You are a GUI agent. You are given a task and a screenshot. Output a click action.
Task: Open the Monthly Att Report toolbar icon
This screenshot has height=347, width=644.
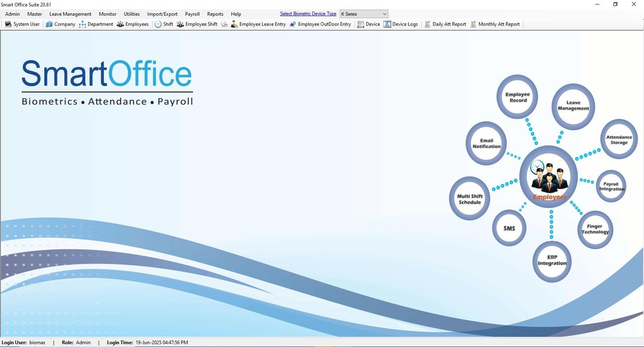coord(473,24)
